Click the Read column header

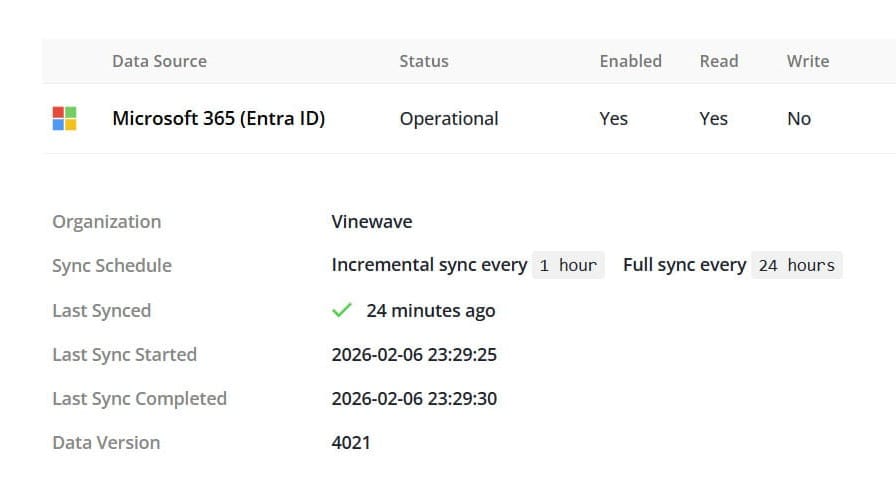719,61
